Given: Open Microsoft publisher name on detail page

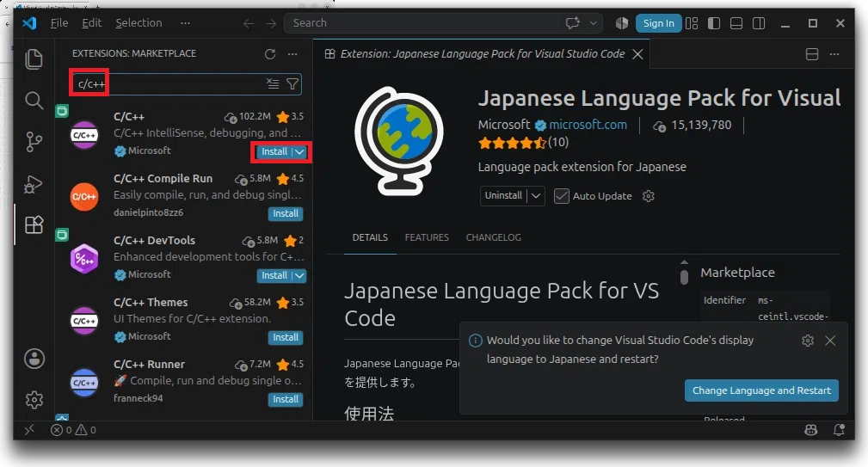Looking at the screenshot, I should [x=504, y=125].
